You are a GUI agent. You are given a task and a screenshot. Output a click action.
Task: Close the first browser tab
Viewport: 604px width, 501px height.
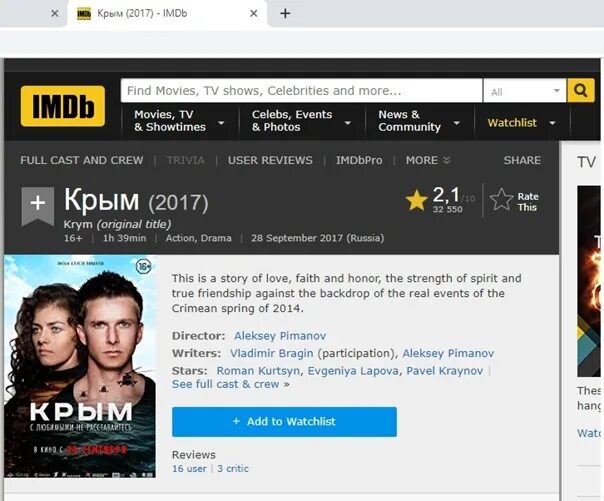coord(55,13)
